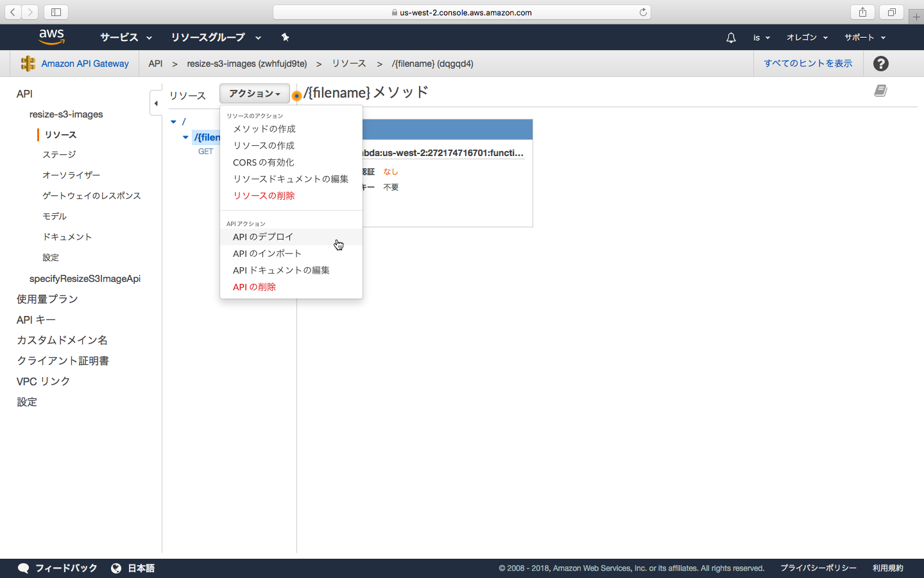
Task: Click フィードバック footer button
Action: [x=66, y=568]
